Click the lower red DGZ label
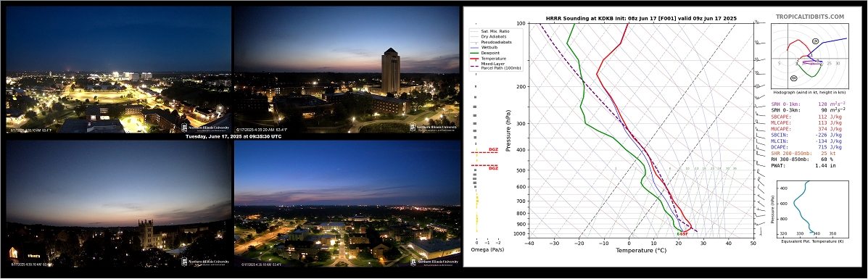868x279 pixels. (493, 167)
